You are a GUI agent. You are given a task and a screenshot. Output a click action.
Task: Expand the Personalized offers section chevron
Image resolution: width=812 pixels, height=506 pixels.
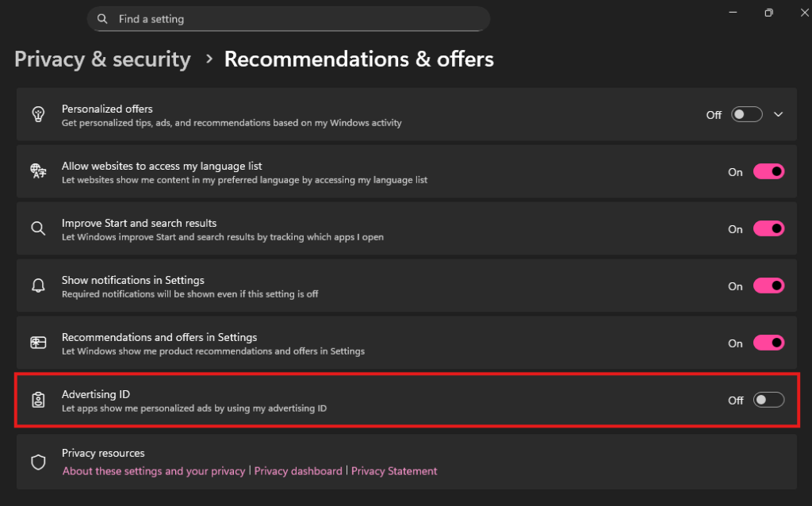(x=778, y=114)
